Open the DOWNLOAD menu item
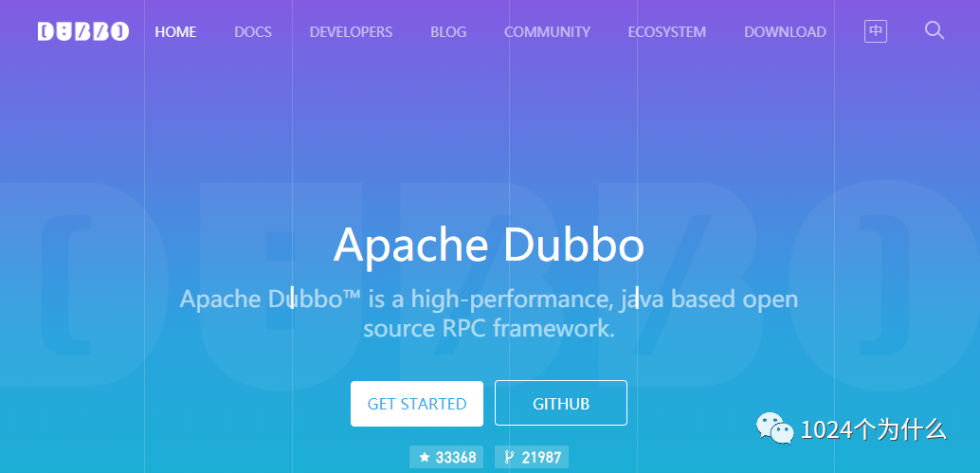Image resolution: width=980 pixels, height=473 pixels. [x=785, y=32]
